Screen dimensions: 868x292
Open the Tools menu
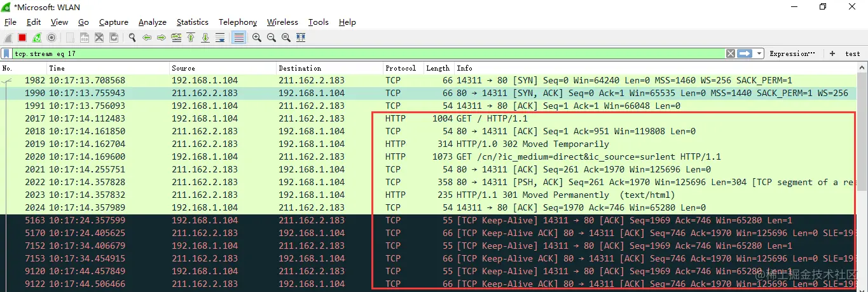[x=319, y=22]
